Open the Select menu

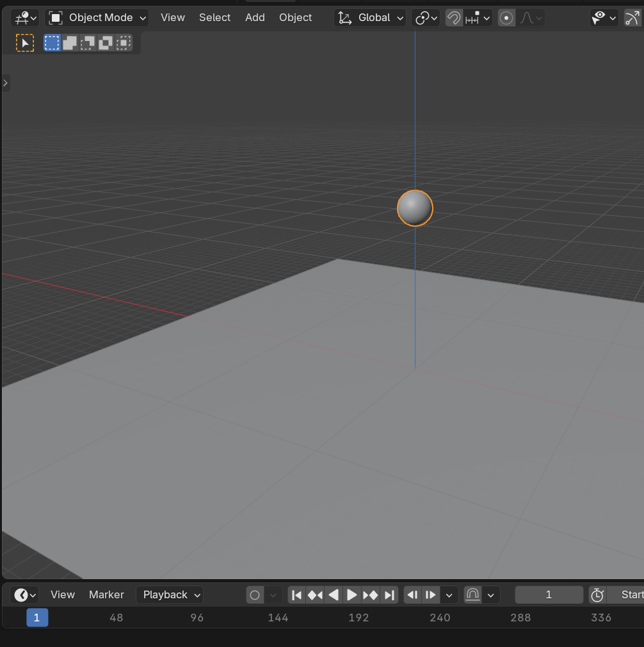(215, 18)
